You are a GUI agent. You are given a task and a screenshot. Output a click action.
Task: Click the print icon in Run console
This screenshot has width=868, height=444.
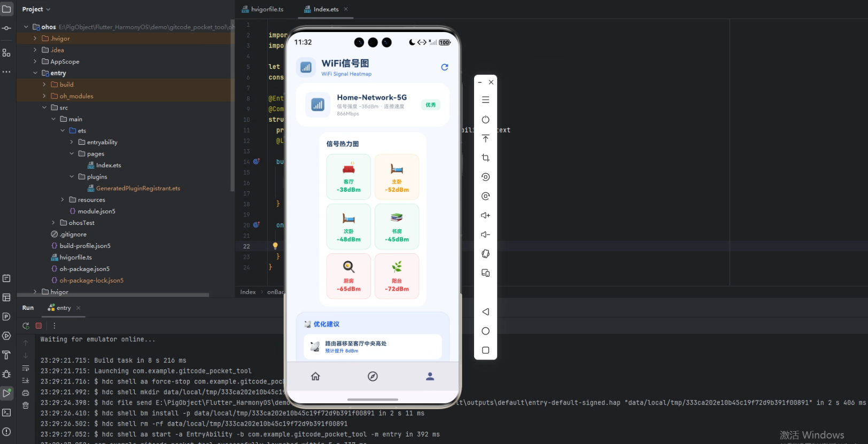(26, 393)
